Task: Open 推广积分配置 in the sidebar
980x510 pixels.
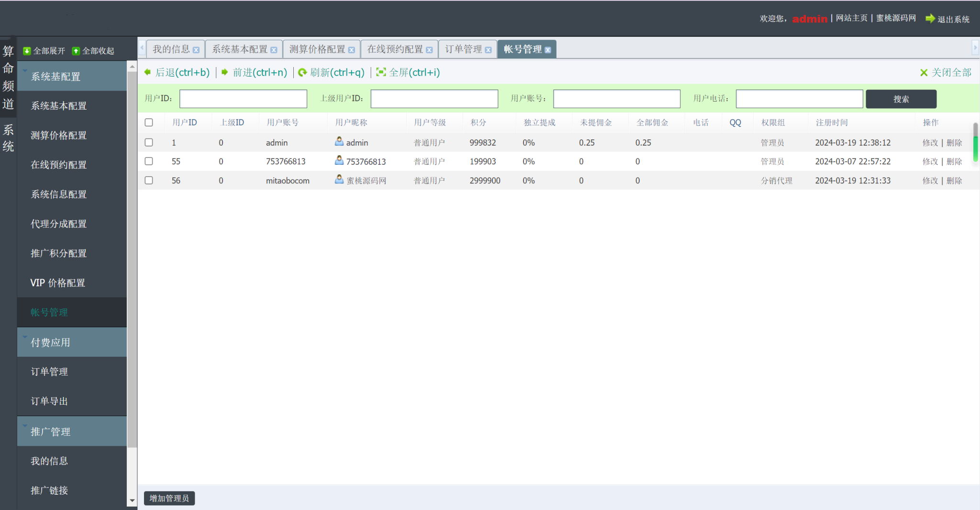Action: click(x=72, y=253)
